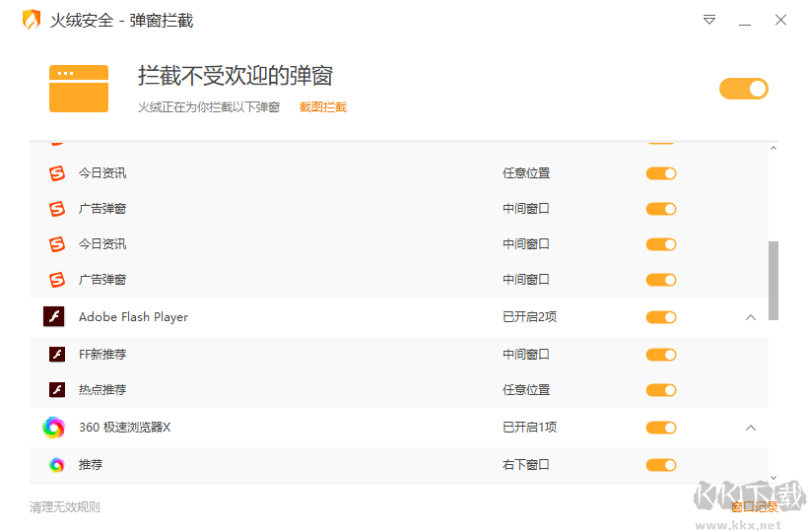Click the 360 极速浏览器X colorful icon
The image size is (808, 532).
tap(53, 428)
